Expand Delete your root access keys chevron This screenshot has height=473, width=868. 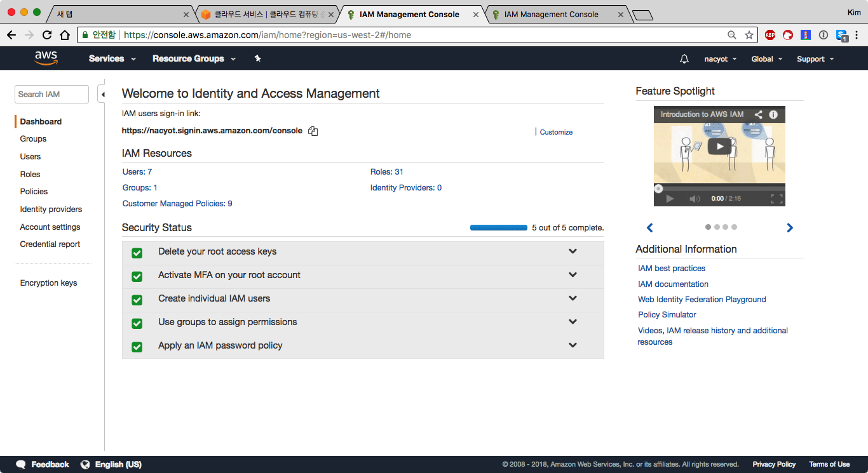coord(573,251)
